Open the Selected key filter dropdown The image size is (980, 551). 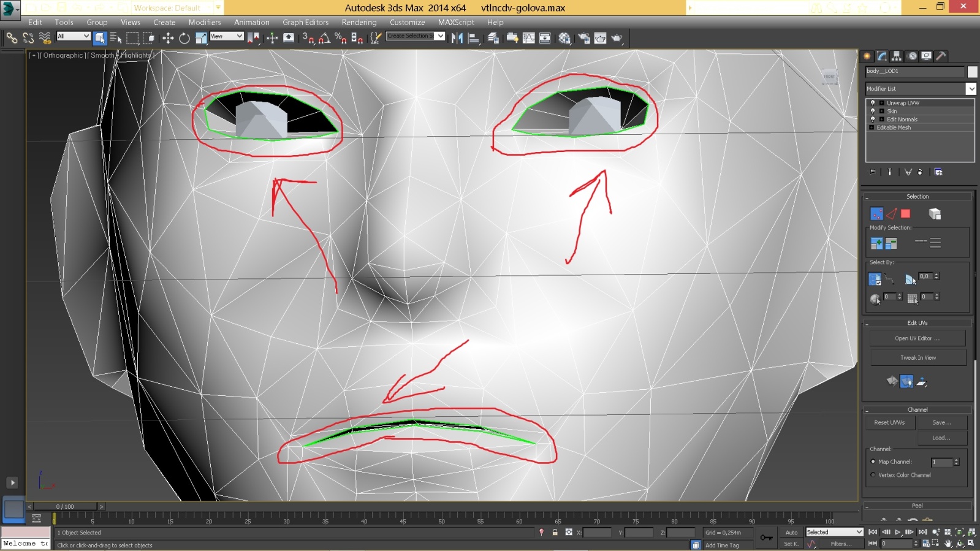pyautogui.click(x=834, y=532)
